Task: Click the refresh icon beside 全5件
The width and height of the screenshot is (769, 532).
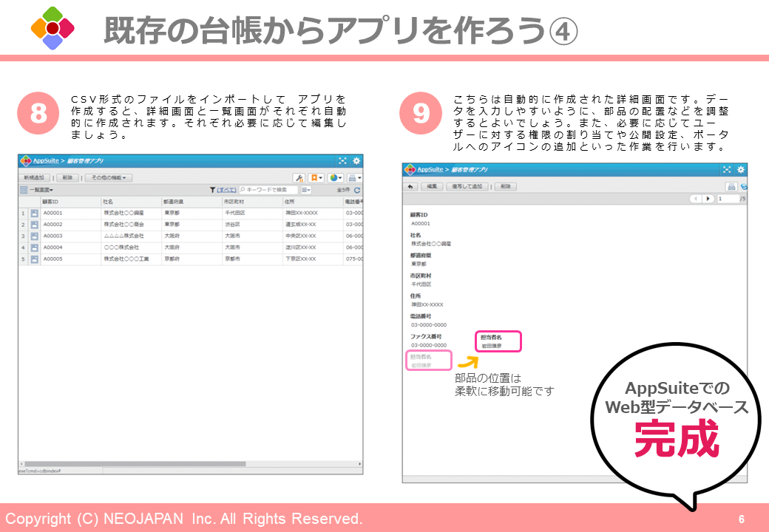Action: pos(357,190)
